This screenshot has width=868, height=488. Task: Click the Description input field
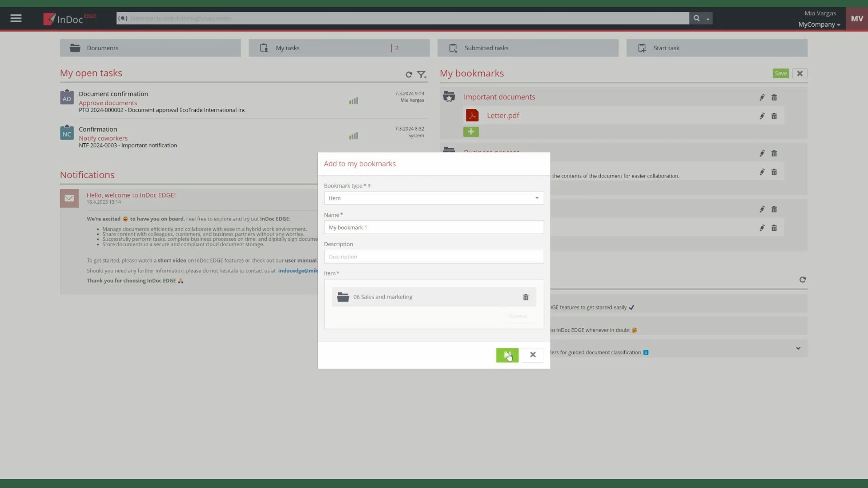[433, 257]
